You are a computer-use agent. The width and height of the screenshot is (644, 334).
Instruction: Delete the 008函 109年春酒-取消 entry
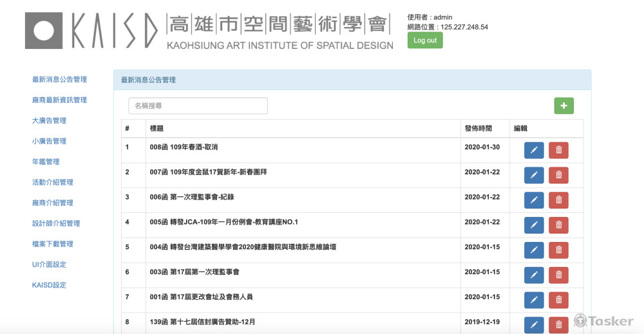(558, 150)
